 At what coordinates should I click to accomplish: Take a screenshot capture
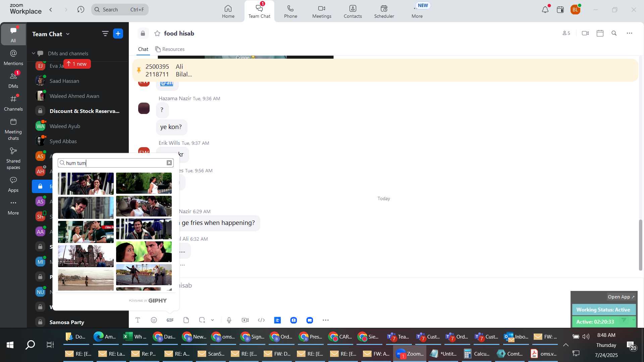click(202, 320)
